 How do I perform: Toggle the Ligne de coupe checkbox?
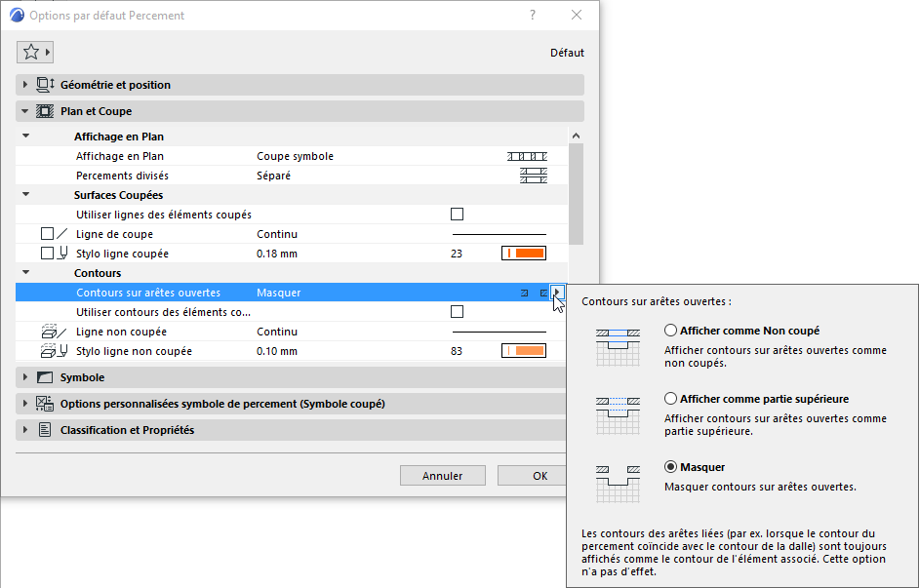click(x=48, y=234)
